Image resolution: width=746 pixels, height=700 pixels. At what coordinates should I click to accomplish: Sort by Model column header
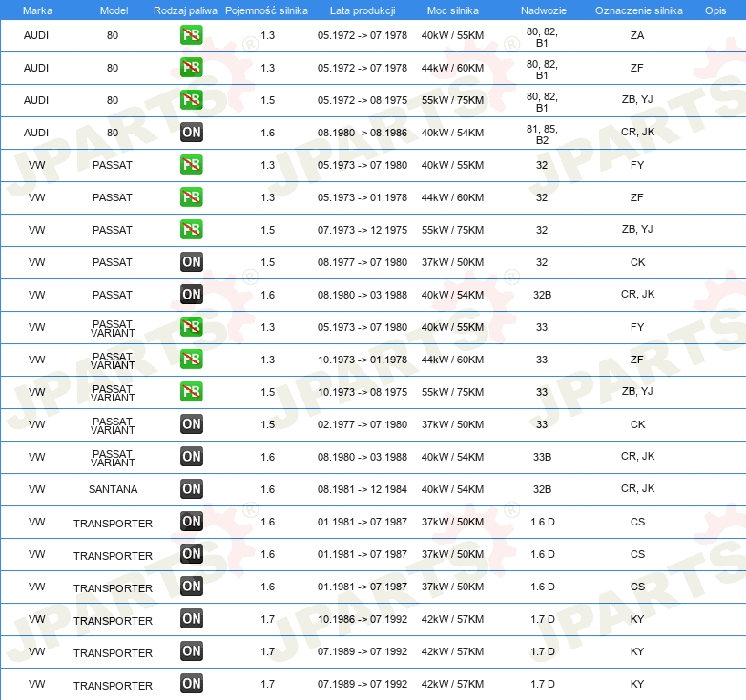click(x=114, y=10)
